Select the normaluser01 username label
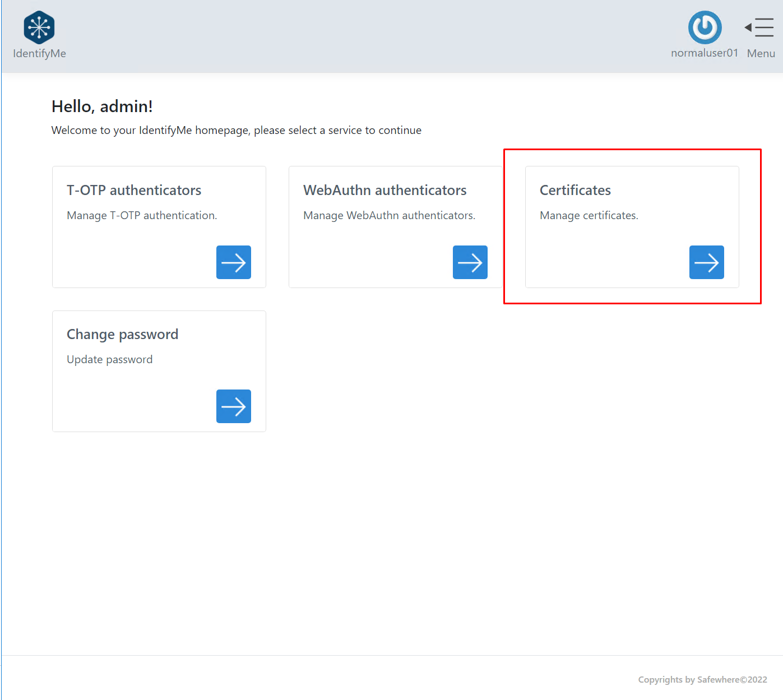Screen dimensions: 783x700 point(705,53)
